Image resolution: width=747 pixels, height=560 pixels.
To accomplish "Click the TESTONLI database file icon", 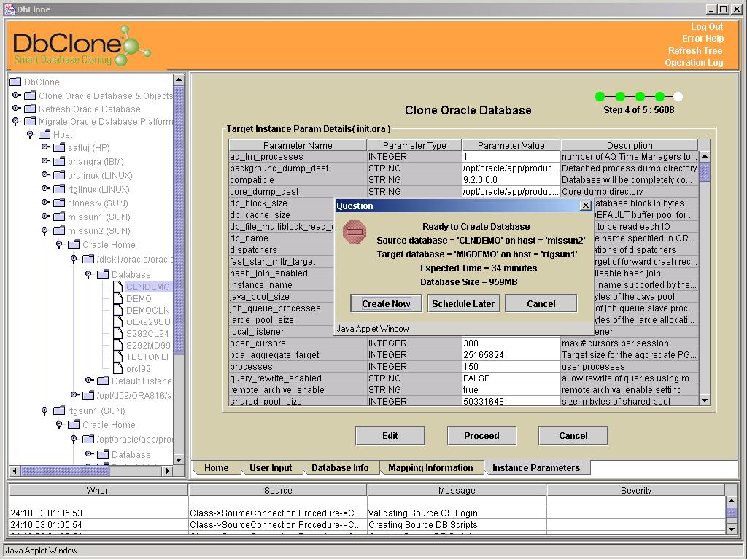I will 118,357.
